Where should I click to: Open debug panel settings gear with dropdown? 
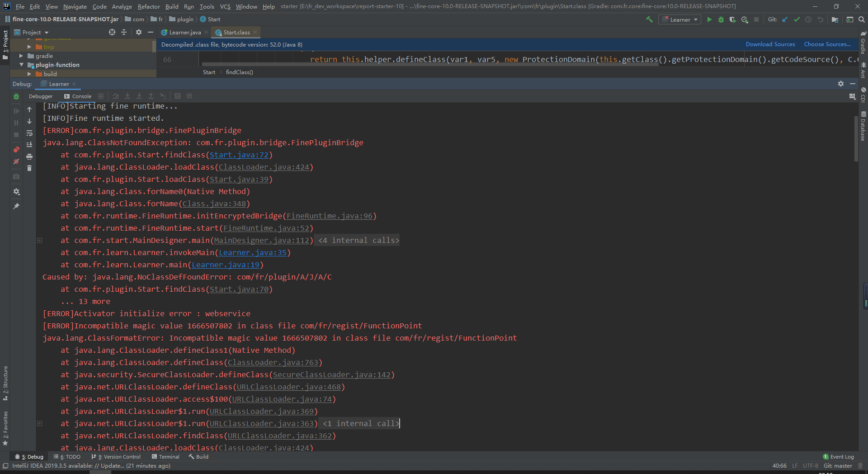click(x=16, y=192)
